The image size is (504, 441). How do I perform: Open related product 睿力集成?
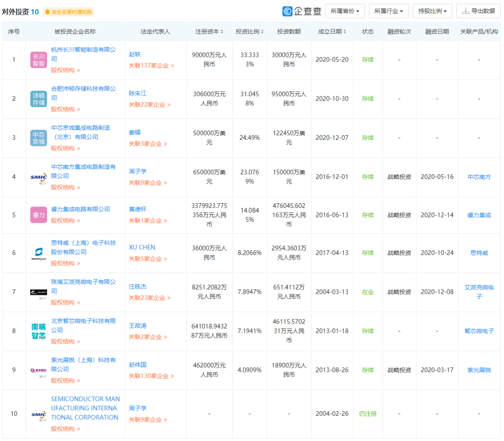pos(479,215)
